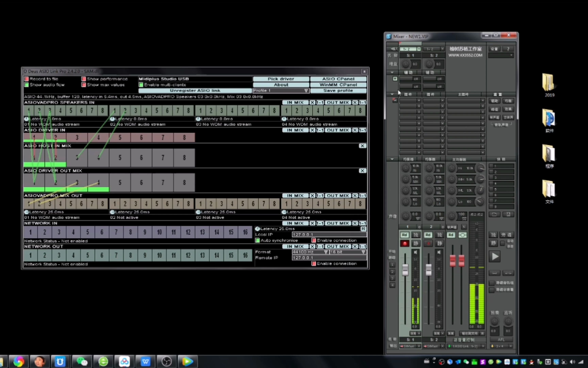The width and height of the screenshot is (588, 368).
Task: Click Network In latency R icon
Action: (x=363, y=229)
